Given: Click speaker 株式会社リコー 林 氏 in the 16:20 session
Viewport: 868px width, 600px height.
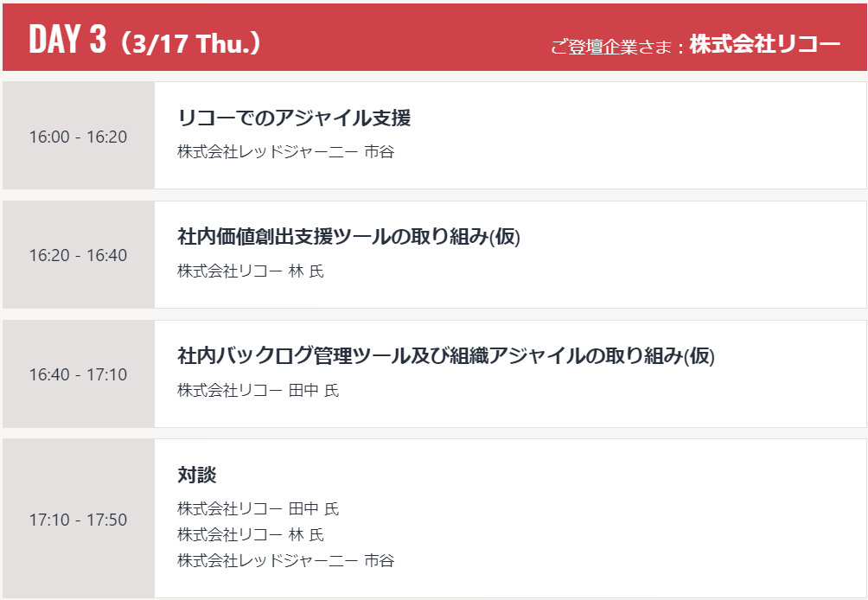Looking at the screenshot, I should (x=251, y=271).
